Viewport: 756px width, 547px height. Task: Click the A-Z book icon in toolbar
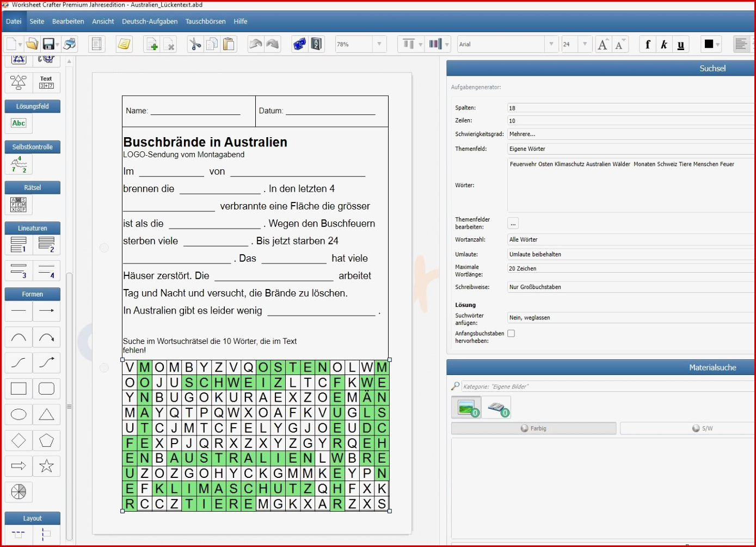coord(317,44)
